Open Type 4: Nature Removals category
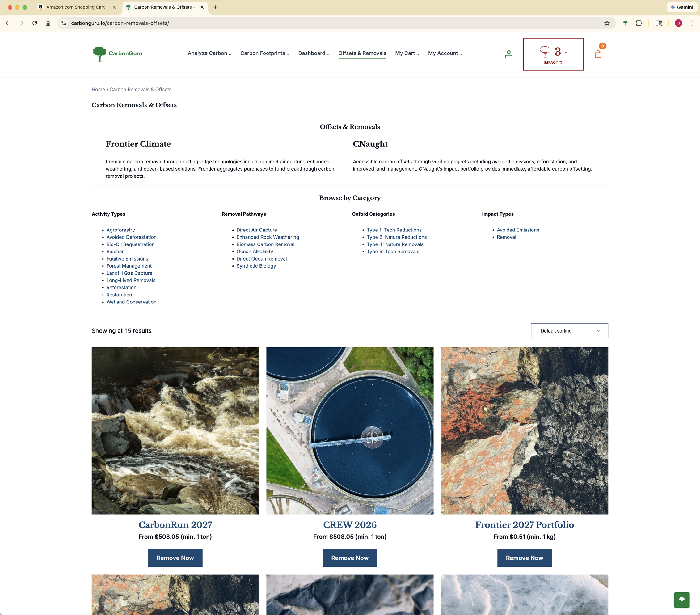Screen dimensions: 700x615 tap(395, 244)
